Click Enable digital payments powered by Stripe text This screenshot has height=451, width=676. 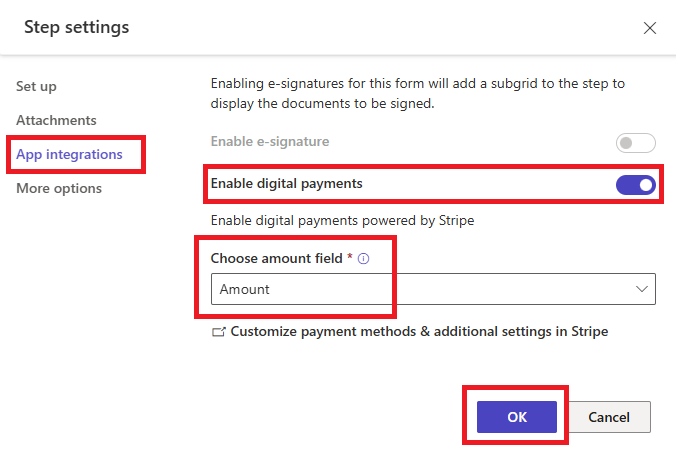coord(342,221)
